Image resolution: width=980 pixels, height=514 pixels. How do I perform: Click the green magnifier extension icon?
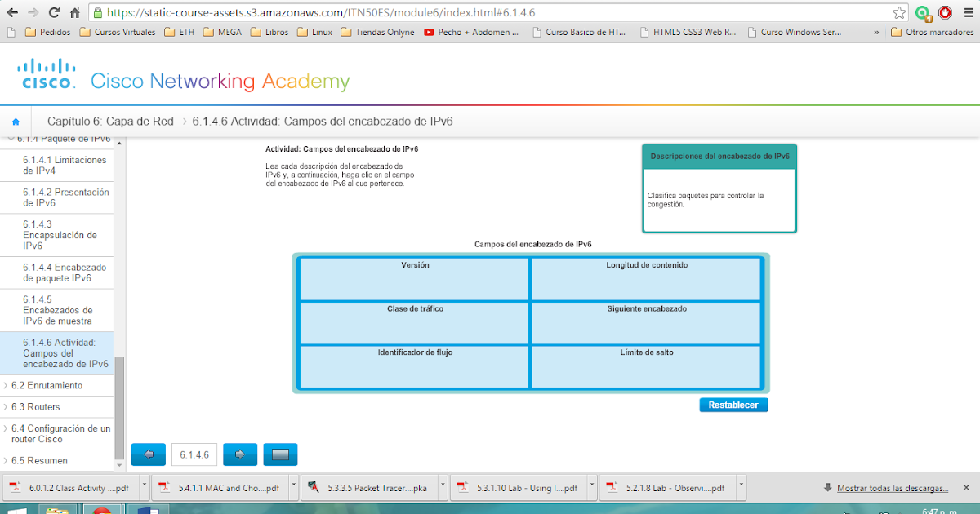pyautogui.click(x=924, y=12)
